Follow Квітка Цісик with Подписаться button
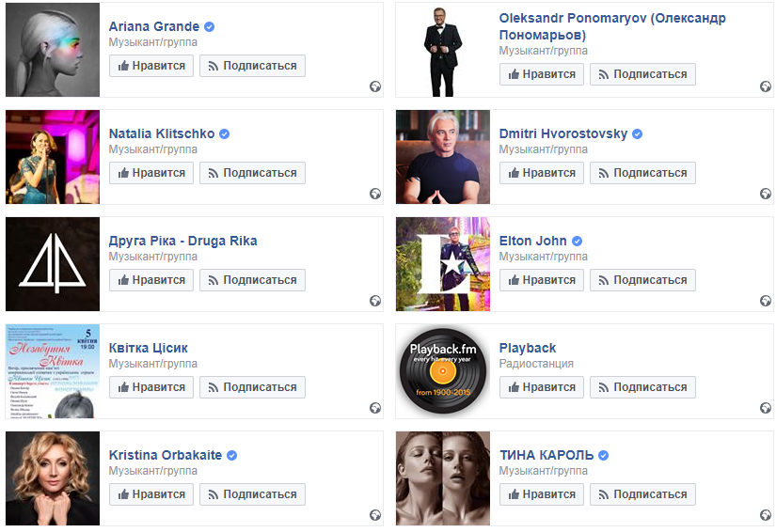Image resolution: width=776 pixels, height=532 pixels. [252, 387]
